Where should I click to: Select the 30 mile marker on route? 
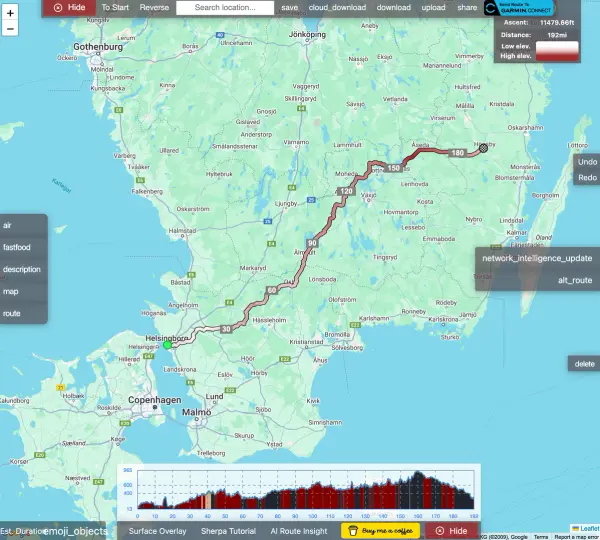(226, 329)
